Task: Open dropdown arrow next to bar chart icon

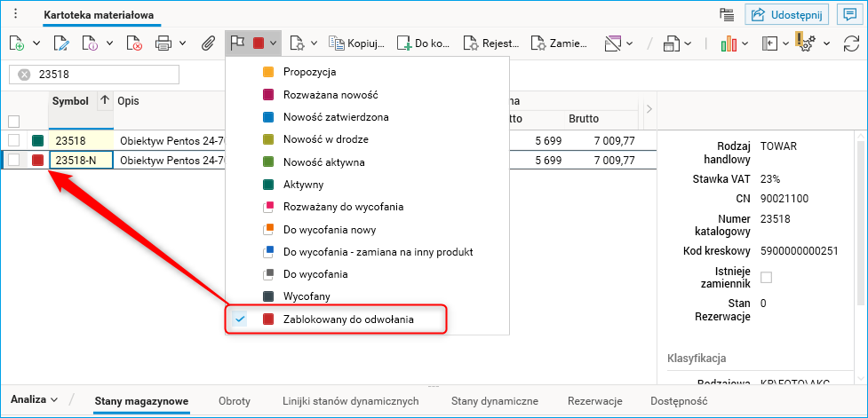Action: (745, 43)
